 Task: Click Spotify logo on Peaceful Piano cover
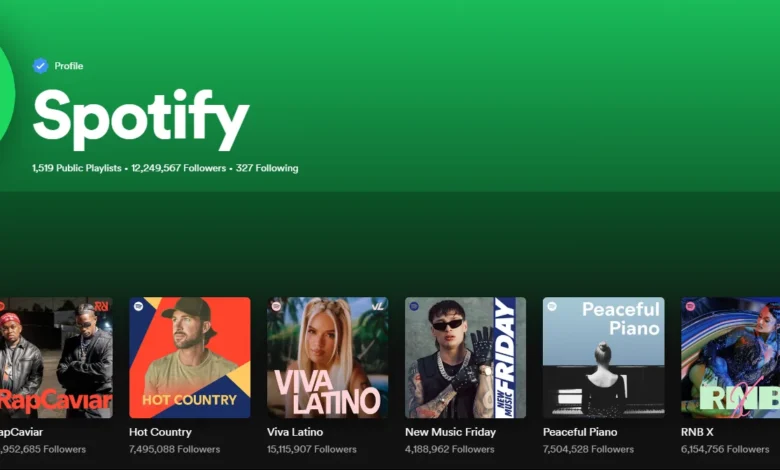coord(552,306)
